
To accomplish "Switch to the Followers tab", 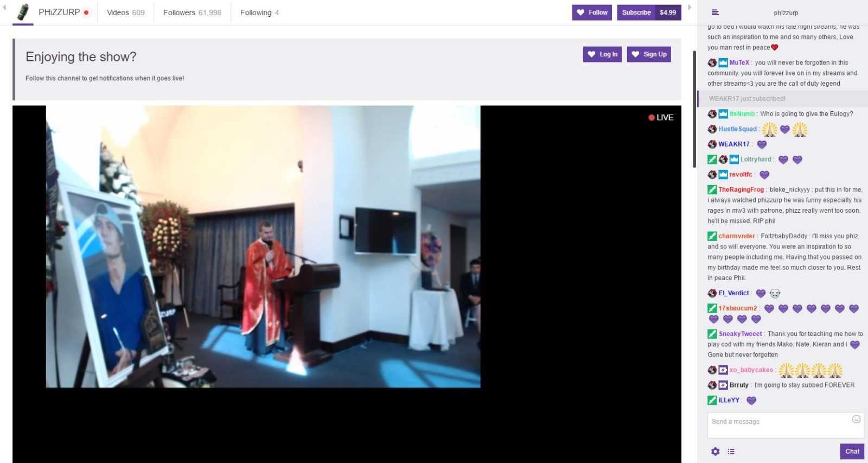I will [192, 12].
